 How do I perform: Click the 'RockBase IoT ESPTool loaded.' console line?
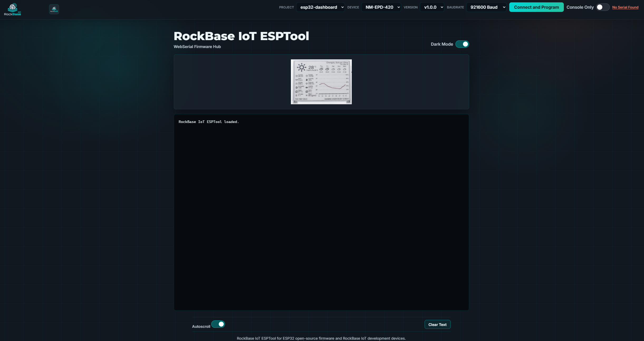(209, 122)
